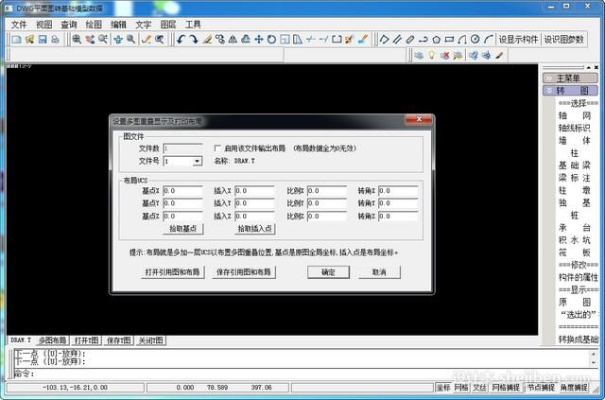Click the Save floppy disk icon
Screen dimensions: 605x400
[x=42, y=39]
